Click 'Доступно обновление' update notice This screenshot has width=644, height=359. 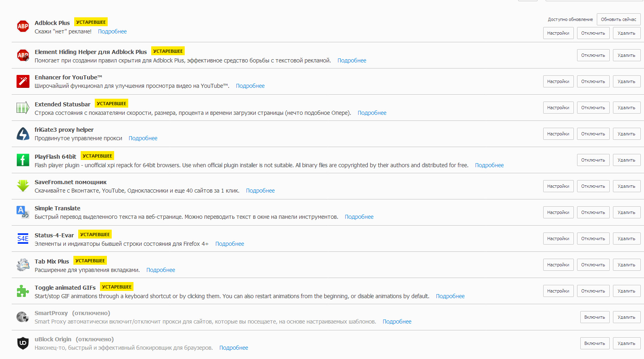tap(570, 19)
